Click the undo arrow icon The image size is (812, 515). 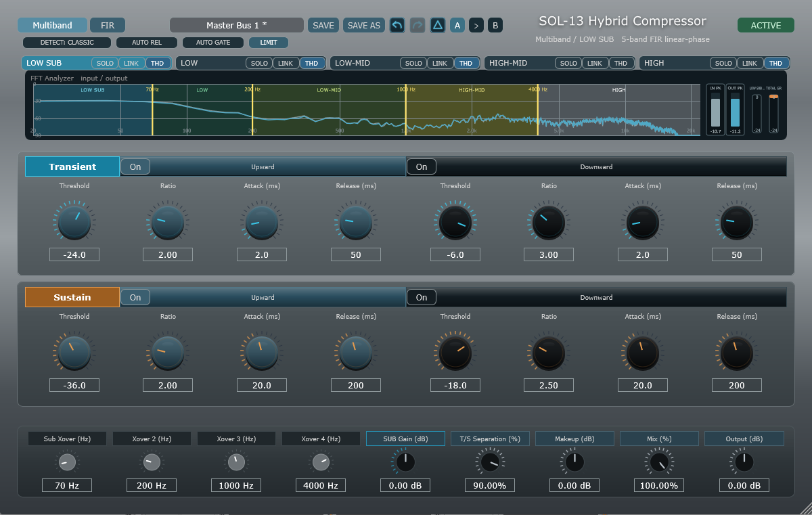[397, 25]
